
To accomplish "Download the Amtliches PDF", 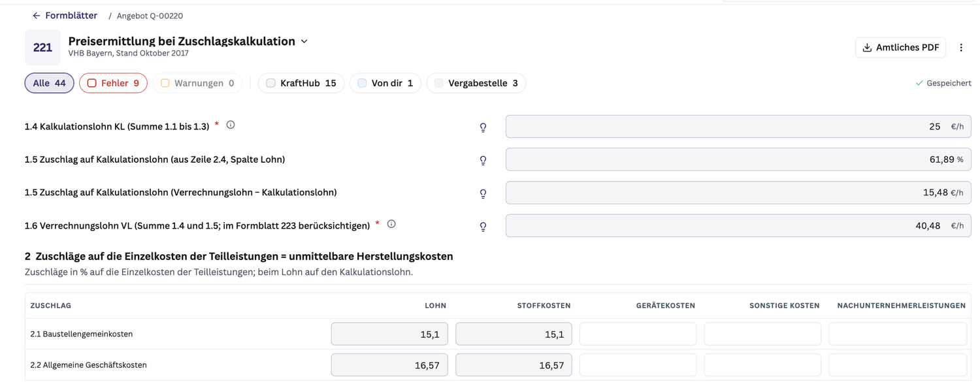I will (x=900, y=47).
